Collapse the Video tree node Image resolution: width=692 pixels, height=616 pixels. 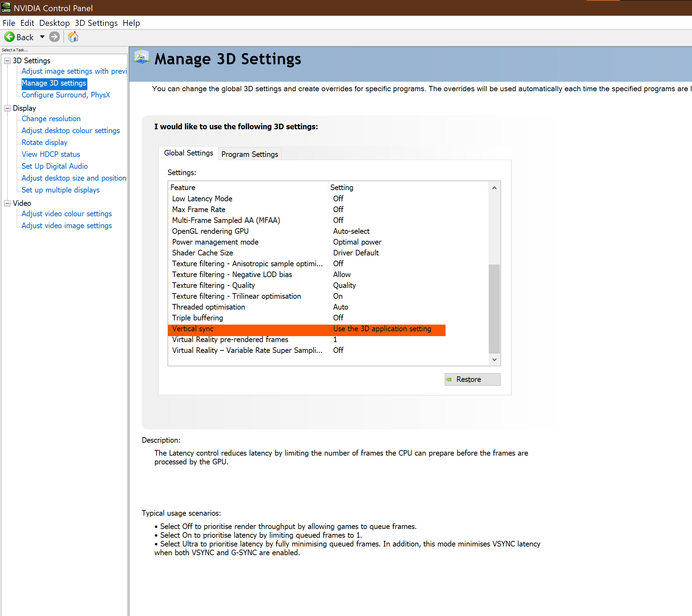[x=7, y=203]
